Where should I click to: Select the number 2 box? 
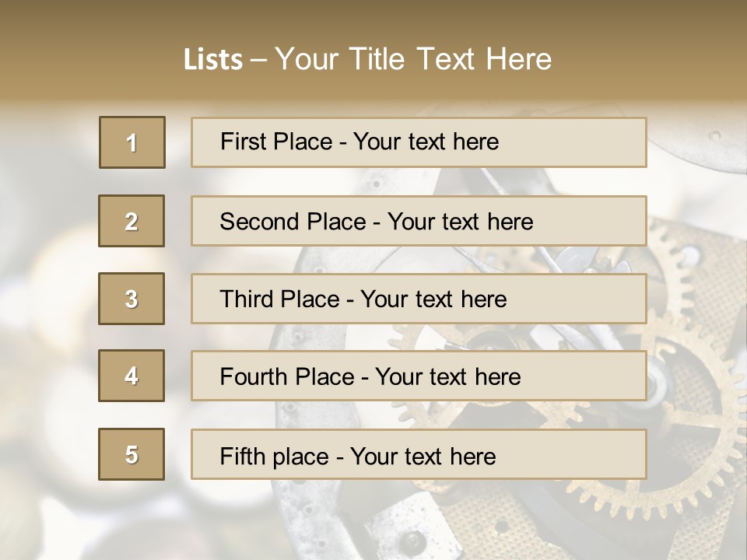coord(132,221)
